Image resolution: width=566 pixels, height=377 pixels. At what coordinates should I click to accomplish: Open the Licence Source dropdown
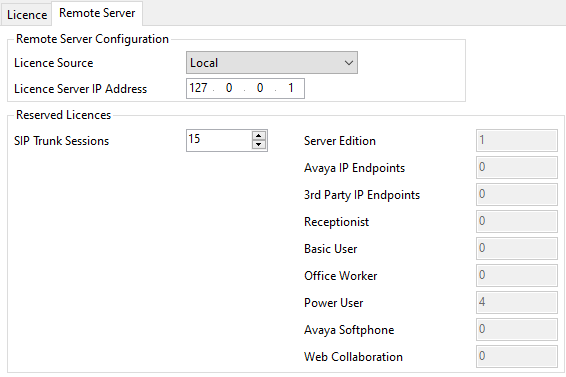coord(272,63)
